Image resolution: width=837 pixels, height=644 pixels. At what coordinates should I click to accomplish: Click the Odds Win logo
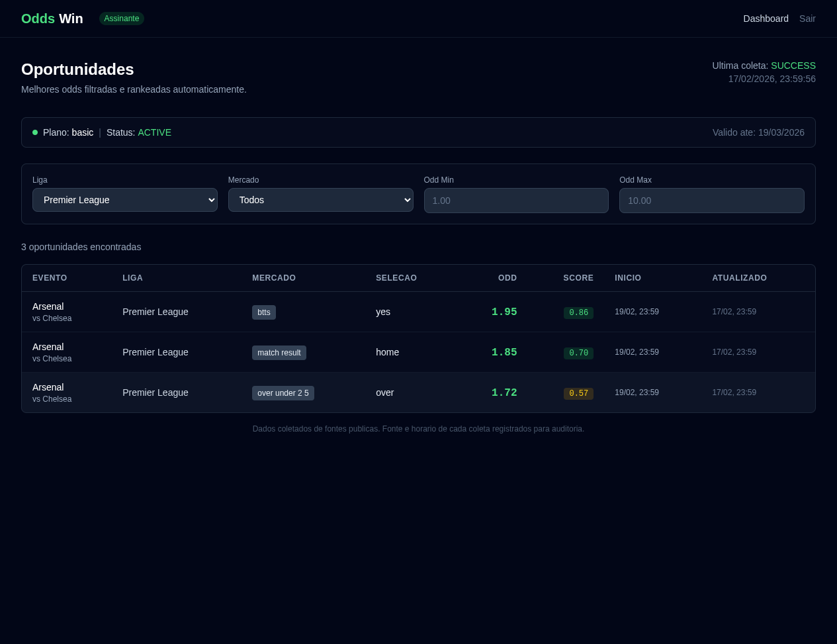click(x=52, y=19)
